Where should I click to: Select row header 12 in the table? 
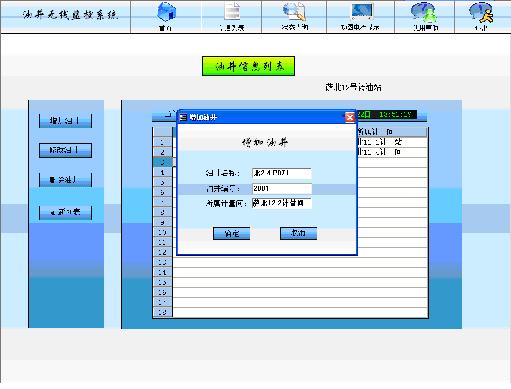click(162, 252)
